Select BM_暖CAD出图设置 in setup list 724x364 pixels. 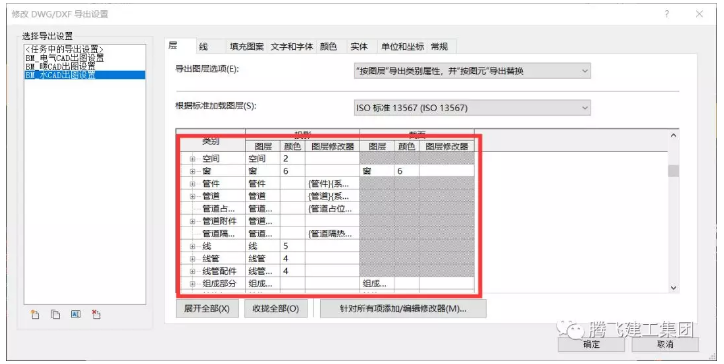[84, 66]
